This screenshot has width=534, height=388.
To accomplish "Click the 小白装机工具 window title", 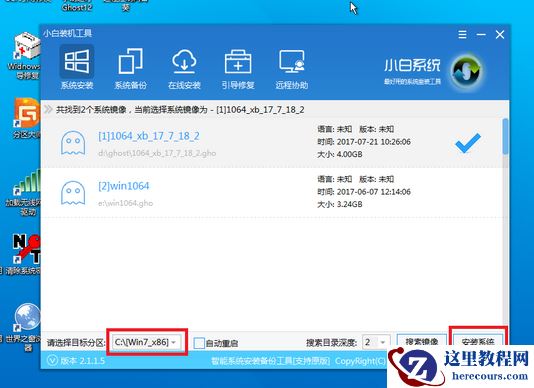I will (x=67, y=33).
